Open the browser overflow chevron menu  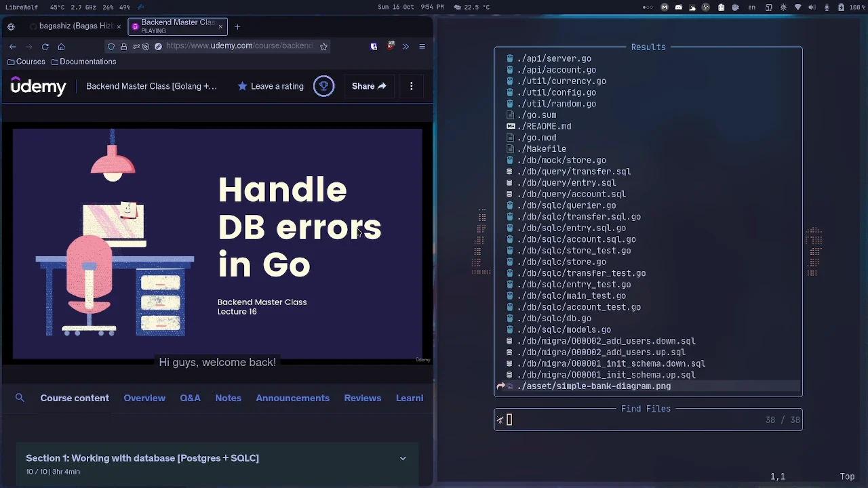pos(406,47)
